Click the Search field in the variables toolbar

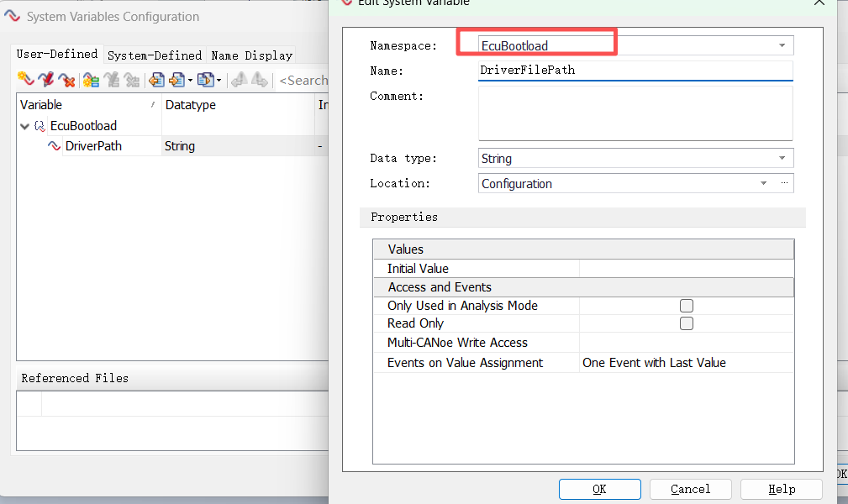[x=303, y=81]
